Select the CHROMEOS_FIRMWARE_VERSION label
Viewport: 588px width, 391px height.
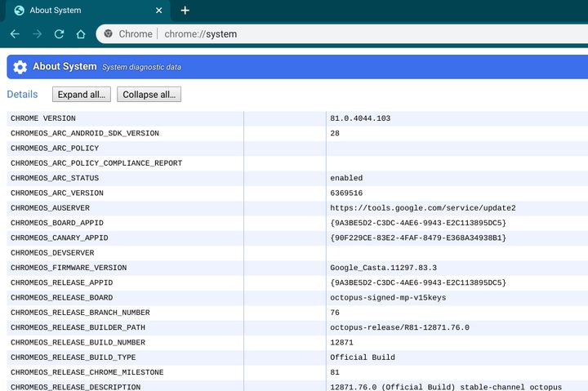pyautogui.click(x=69, y=268)
